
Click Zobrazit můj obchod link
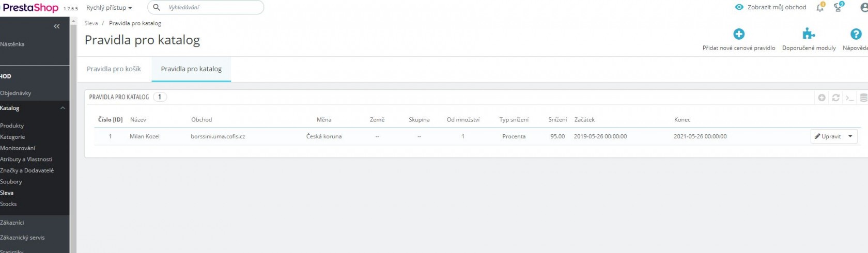pyautogui.click(x=777, y=7)
